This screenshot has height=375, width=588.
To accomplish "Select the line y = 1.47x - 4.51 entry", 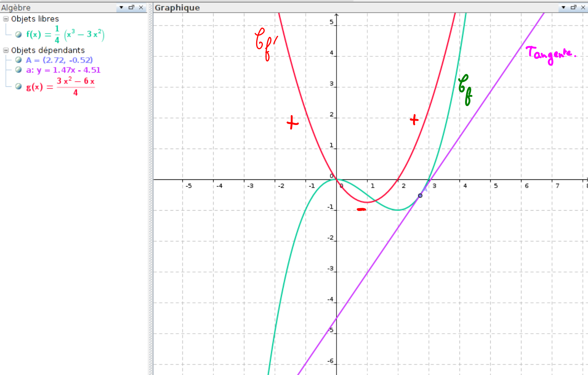I will point(63,70).
